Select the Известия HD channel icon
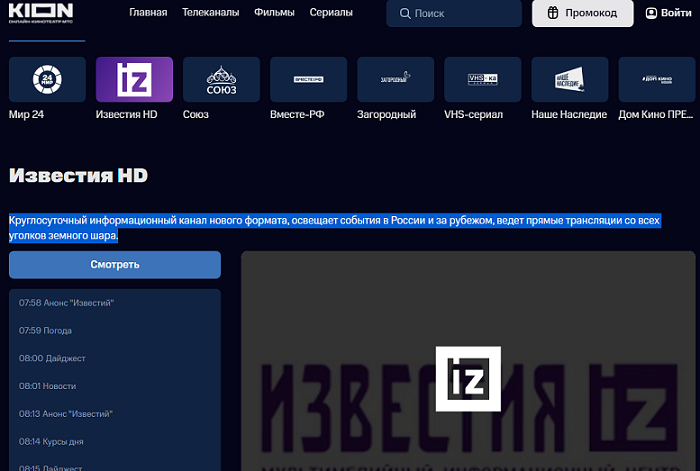This screenshot has height=471, width=700. [134, 79]
